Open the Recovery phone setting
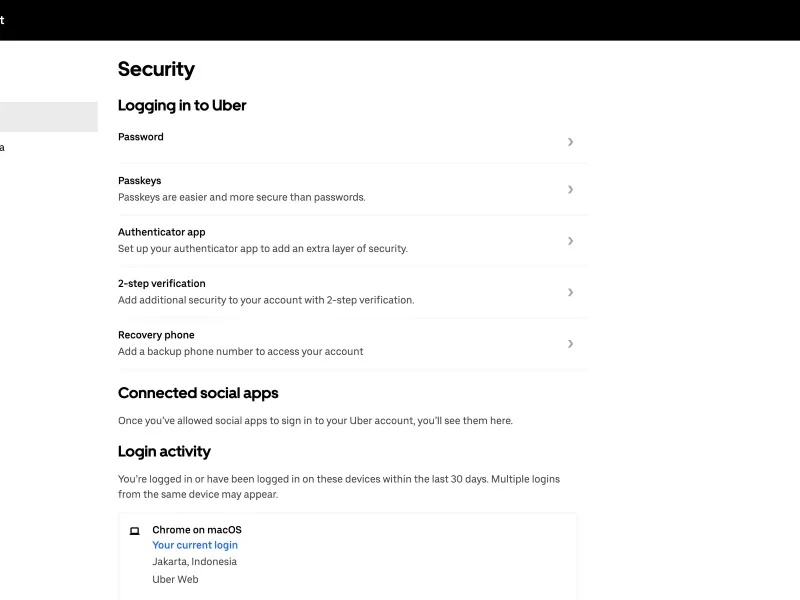This screenshot has width=800, height=600. (x=353, y=344)
